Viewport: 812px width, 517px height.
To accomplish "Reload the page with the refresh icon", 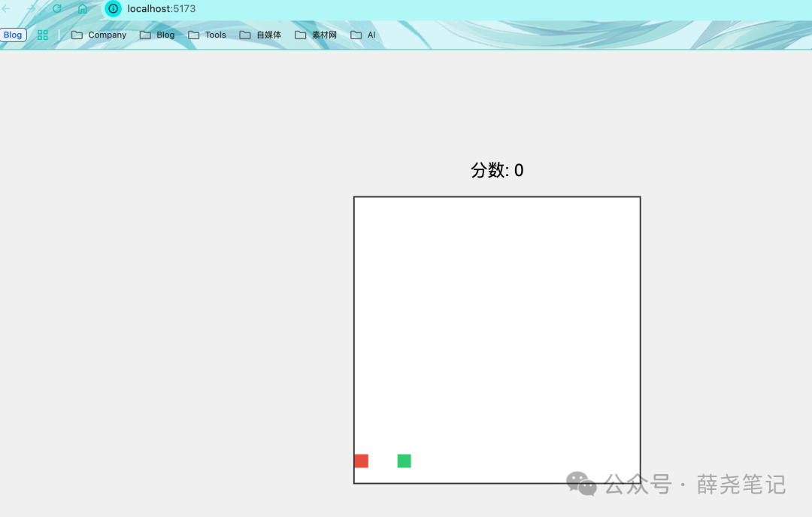I will (x=57, y=9).
